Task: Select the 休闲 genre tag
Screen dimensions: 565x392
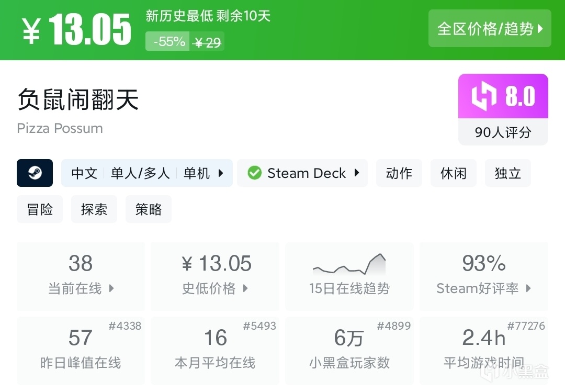Action: coord(453,173)
